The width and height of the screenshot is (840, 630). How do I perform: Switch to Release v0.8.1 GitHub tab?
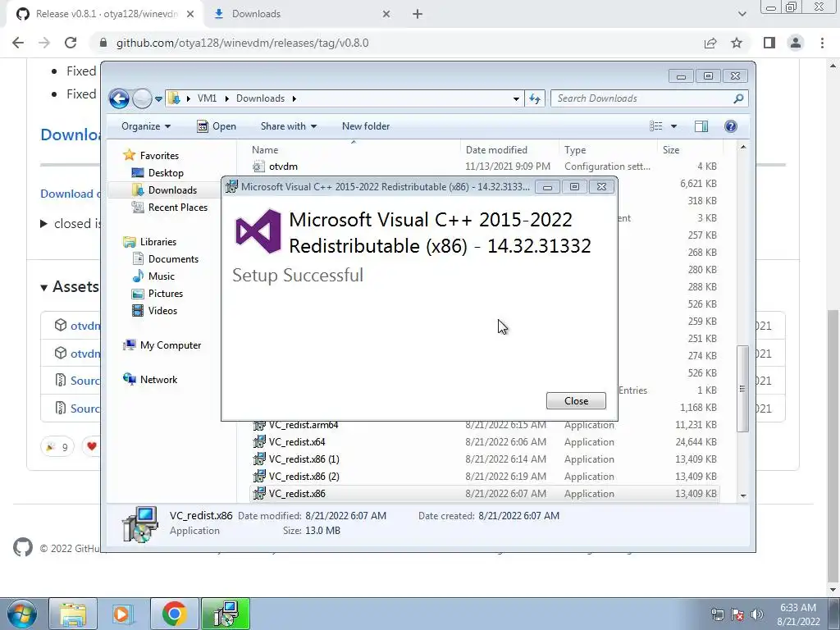pos(105,14)
